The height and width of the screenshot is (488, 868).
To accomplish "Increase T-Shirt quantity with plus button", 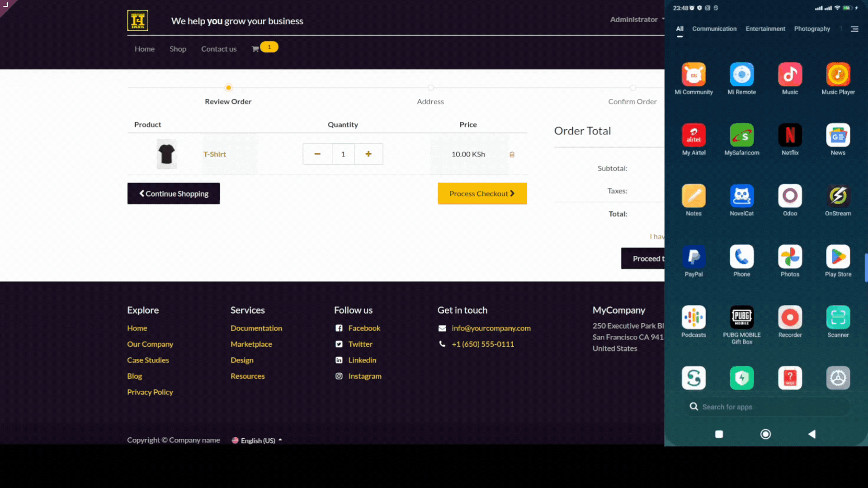I will click(x=368, y=154).
